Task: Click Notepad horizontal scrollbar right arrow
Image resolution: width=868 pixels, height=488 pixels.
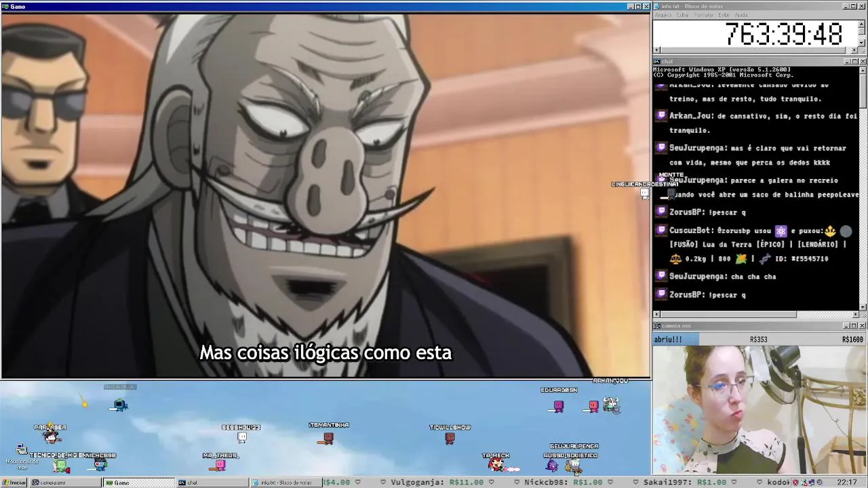Action: point(854,50)
